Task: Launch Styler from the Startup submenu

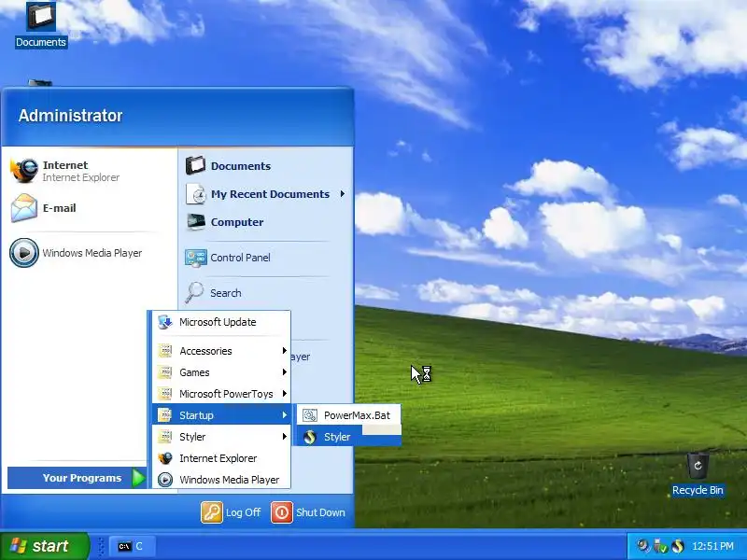Action: click(x=348, y=437)
